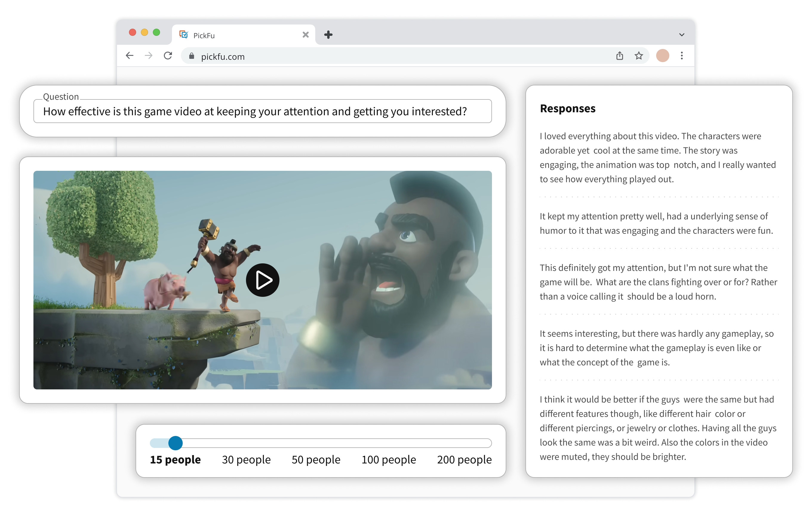Image resolution: width=812 pixels, height=516 pixels.
Task: Play the game video
Action: 262,280
